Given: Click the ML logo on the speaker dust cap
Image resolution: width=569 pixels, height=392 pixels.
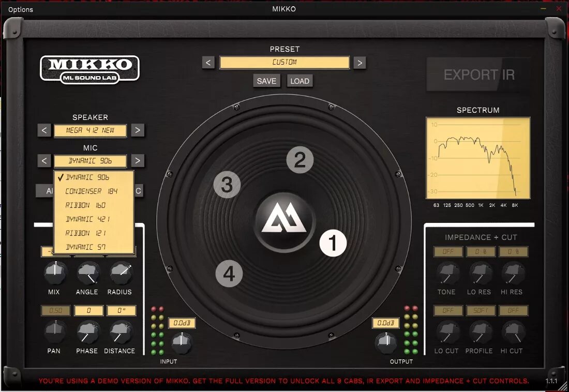Looking at the screenshot, I should tap(284, 218).
